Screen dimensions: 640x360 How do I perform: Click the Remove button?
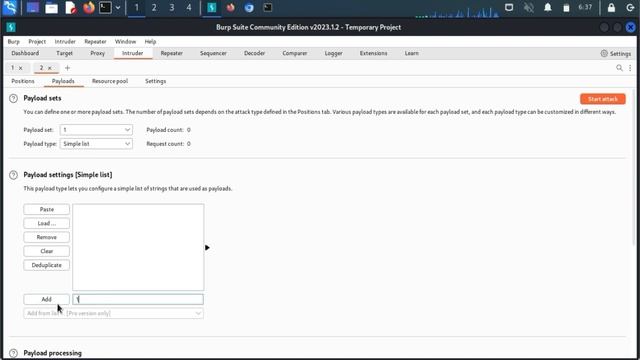[x=47, y=237]
